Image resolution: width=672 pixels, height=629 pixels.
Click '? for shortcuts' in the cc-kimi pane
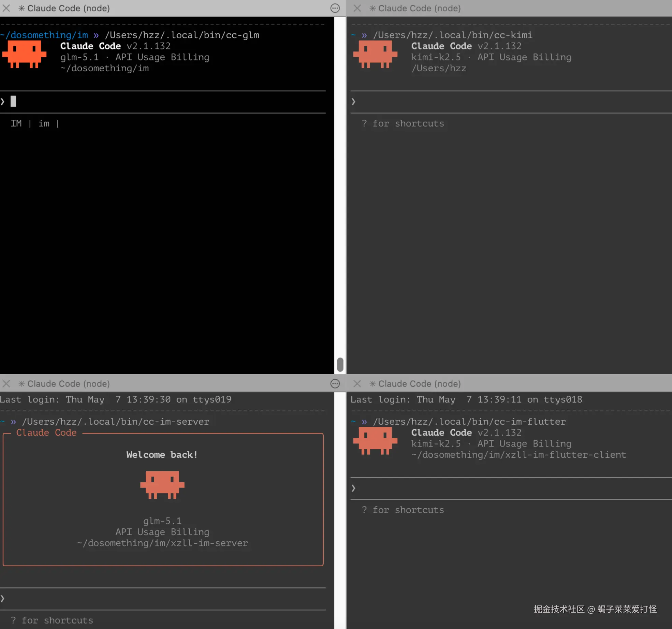click(x=403, y=123)
